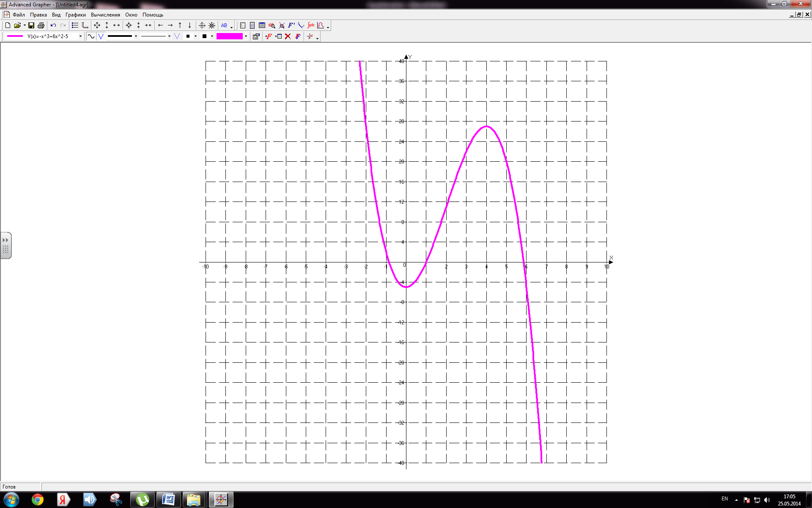Image resolution: width=812 pixels, height=508 pixels.
Task: Toggle the faded V points mode
Action: (177, 36)
